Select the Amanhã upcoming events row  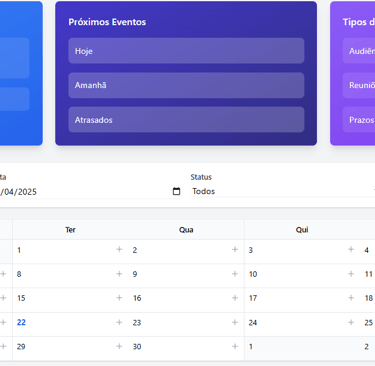(x=186, y=85)
